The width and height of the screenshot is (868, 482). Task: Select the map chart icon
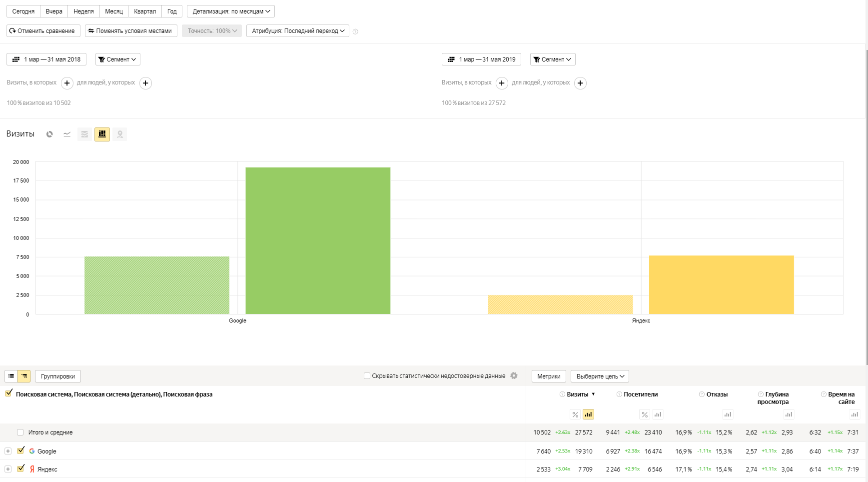coord(120,134)
